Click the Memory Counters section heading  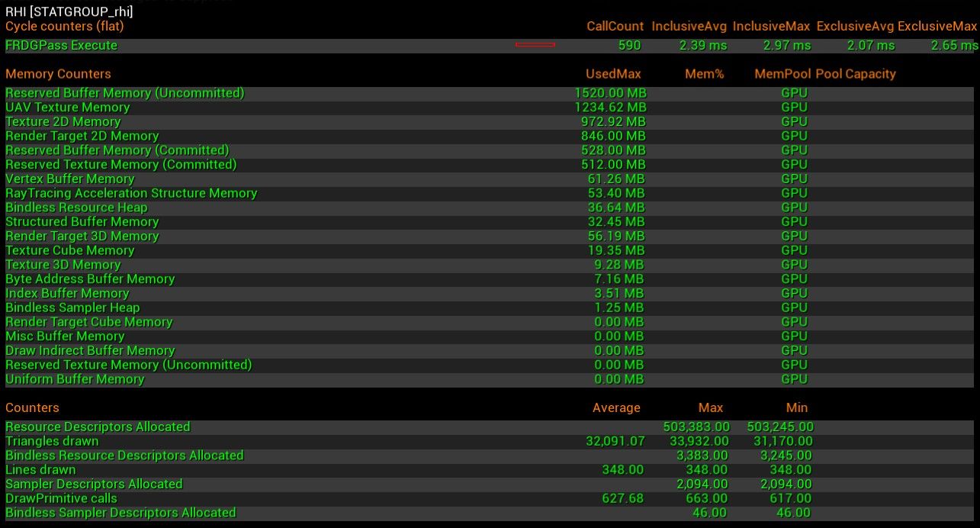point(58,74)
